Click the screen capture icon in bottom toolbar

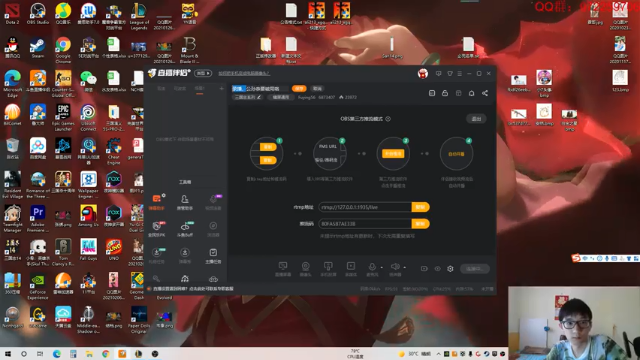tap(283, 269)
